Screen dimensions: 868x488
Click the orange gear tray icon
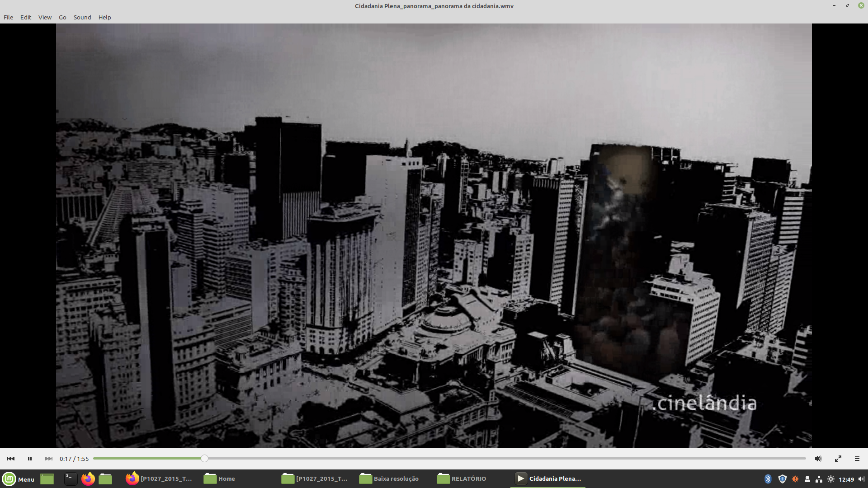coord(795,479)
